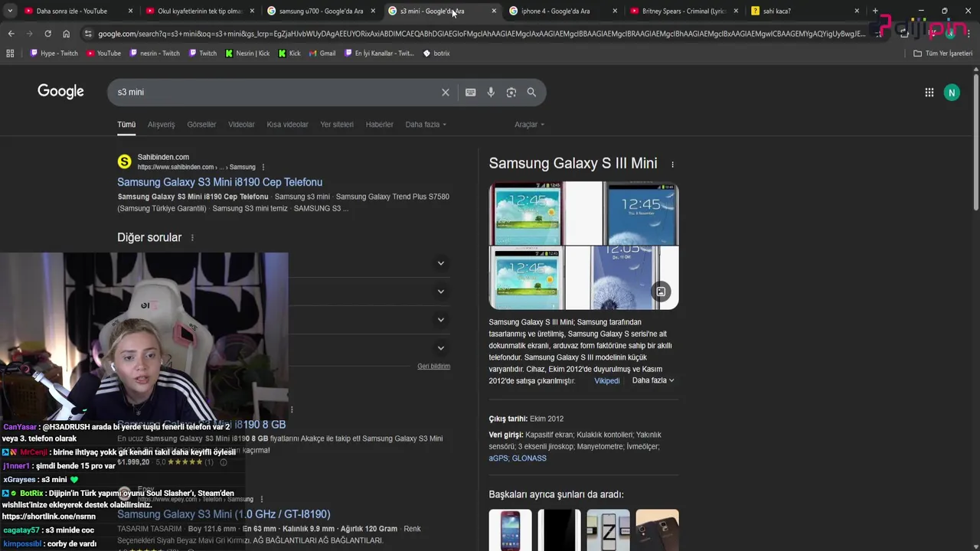Go to the Google logo homepage
This screenshot has width=980, height=551.
(x=60, y=92)
